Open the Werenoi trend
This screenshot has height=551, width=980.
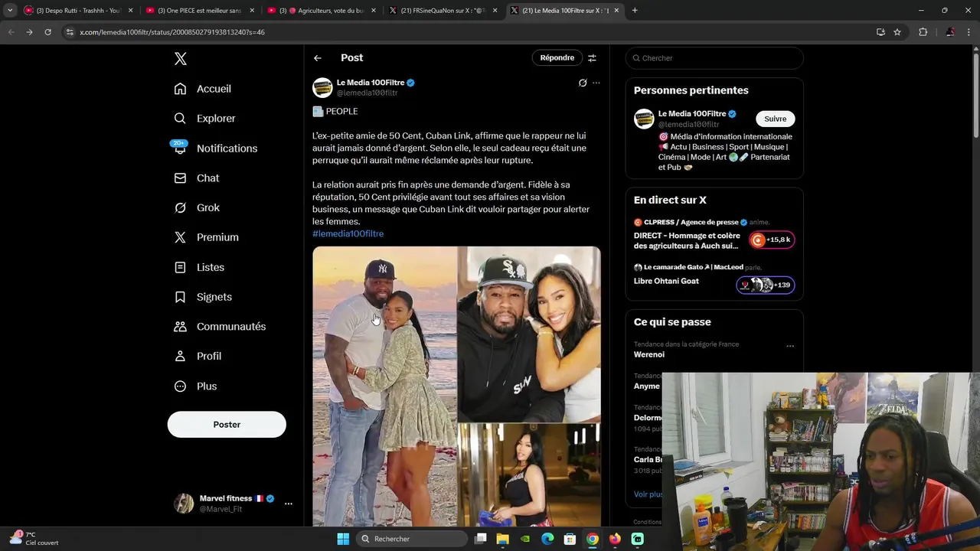[x=649, y=355]
